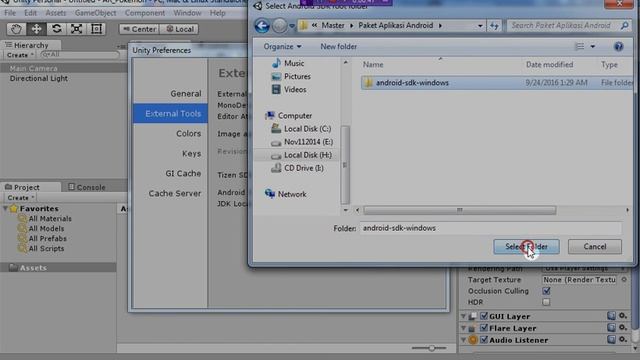Change the file view layout icon
Viewport: 640px width, 360px height.
point(580,47)
